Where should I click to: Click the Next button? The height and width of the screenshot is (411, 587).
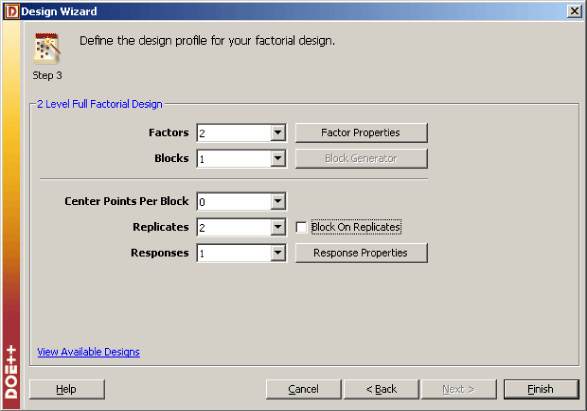click(459, 389)
